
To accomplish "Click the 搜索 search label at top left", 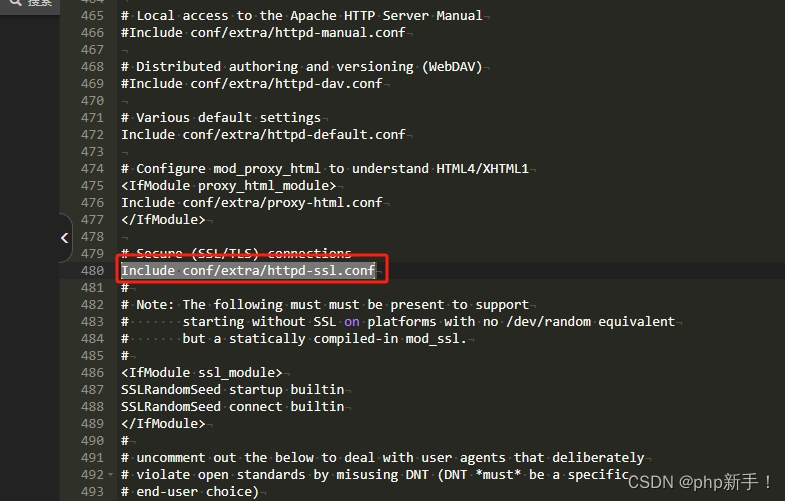I will click(40, 3).
